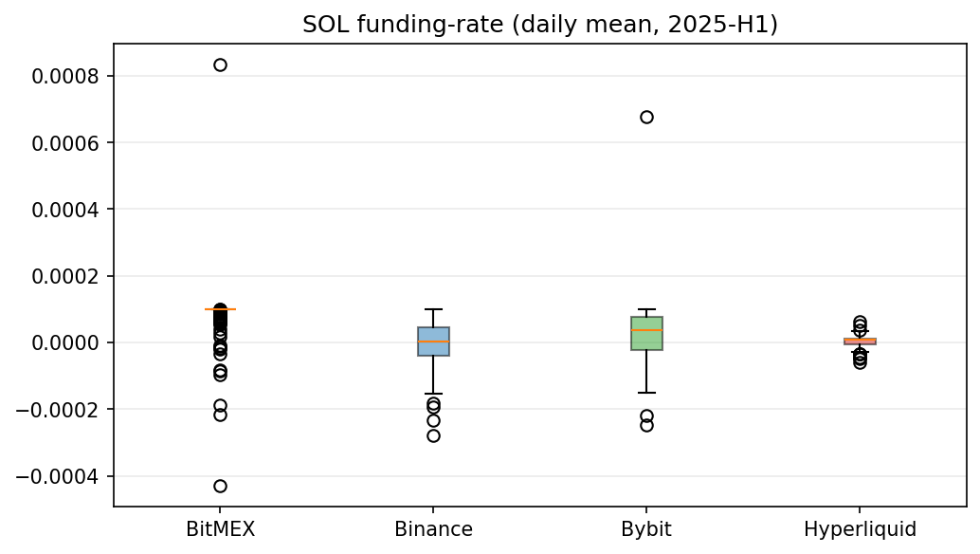
Task: Click the 0.0000 y-axis tick label
Action: point(67,342)
